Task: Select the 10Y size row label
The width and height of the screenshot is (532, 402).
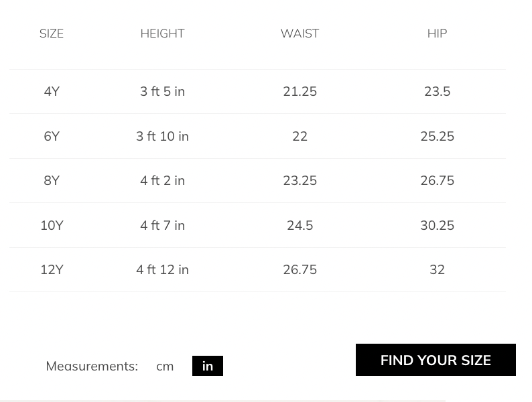Action: pyautogui.click(x=52, y=225)
